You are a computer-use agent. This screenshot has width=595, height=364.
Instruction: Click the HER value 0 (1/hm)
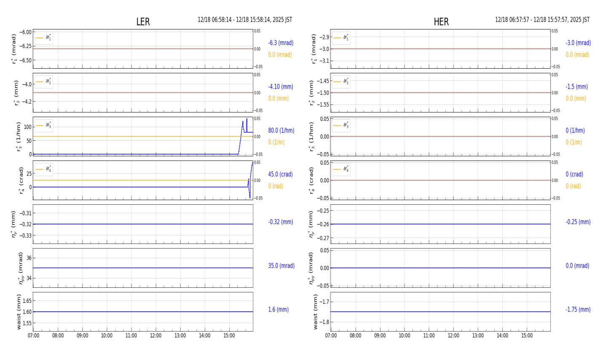[x=575, y=131]
